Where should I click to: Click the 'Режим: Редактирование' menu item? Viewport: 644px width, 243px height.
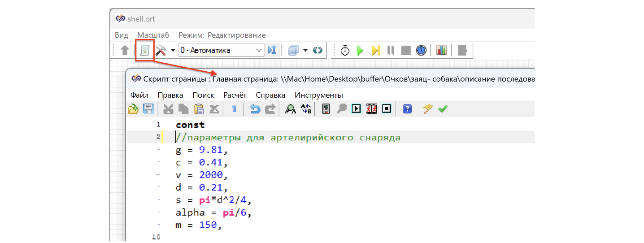point(222,35)
